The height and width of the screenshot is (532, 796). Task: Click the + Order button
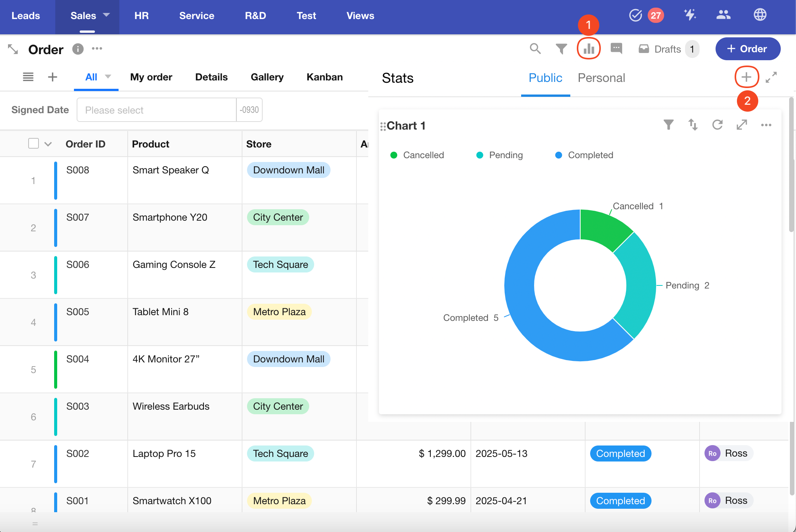(x=748, y=49)
